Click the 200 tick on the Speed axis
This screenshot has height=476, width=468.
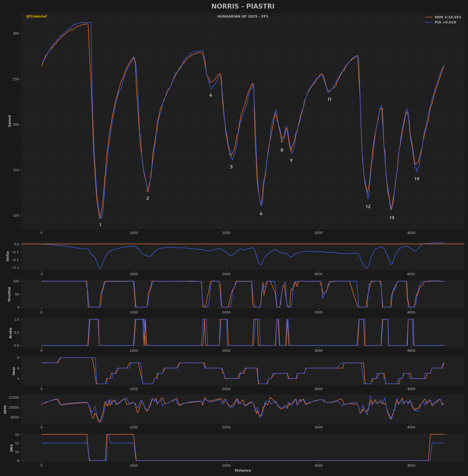coord(16,124)
